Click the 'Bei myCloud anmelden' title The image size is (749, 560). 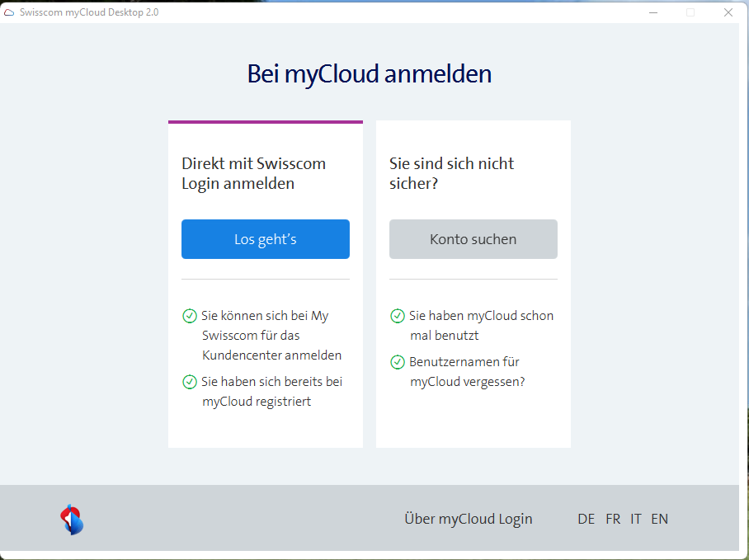coord(369,73)
